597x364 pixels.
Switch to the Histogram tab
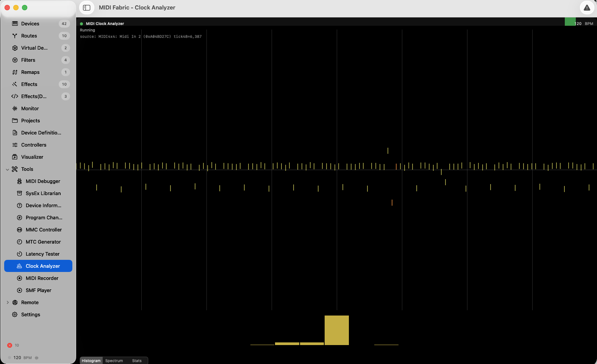[x=91, y=361]
